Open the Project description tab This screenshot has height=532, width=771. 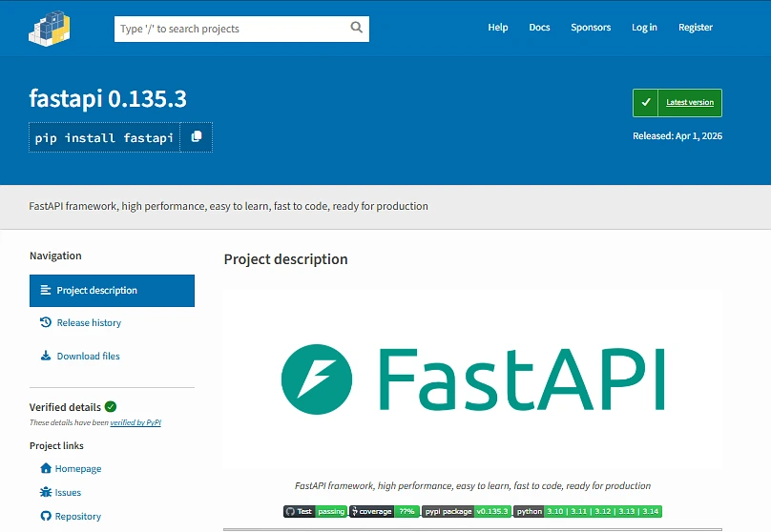(x=112, y=291)
